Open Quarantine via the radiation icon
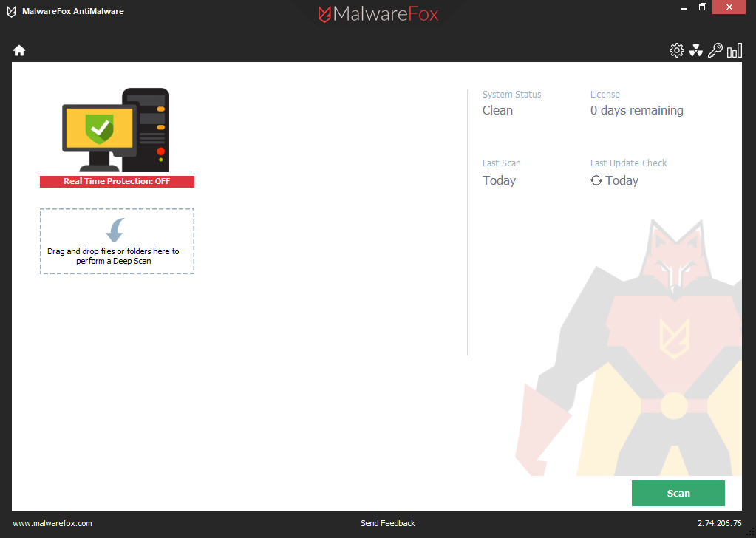The width and height of the screenshot is (756, 538). (x=695, y=50)
